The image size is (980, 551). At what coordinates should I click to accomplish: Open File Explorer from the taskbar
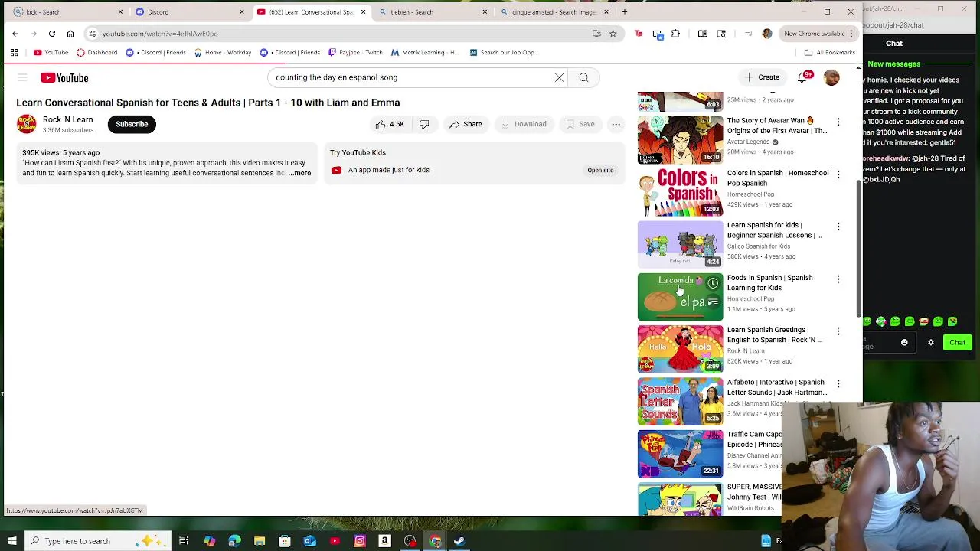[260, 541]
